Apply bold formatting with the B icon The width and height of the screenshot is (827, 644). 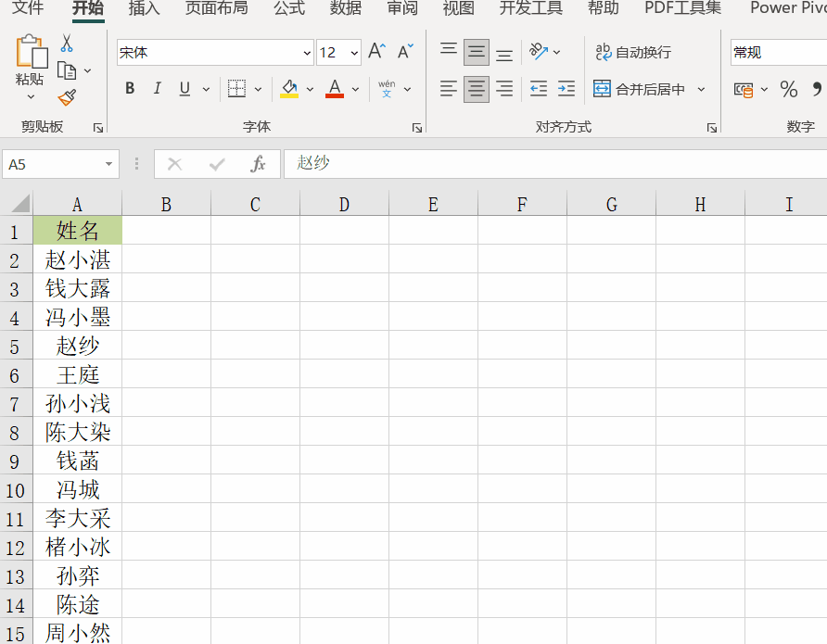coord(130,88)
